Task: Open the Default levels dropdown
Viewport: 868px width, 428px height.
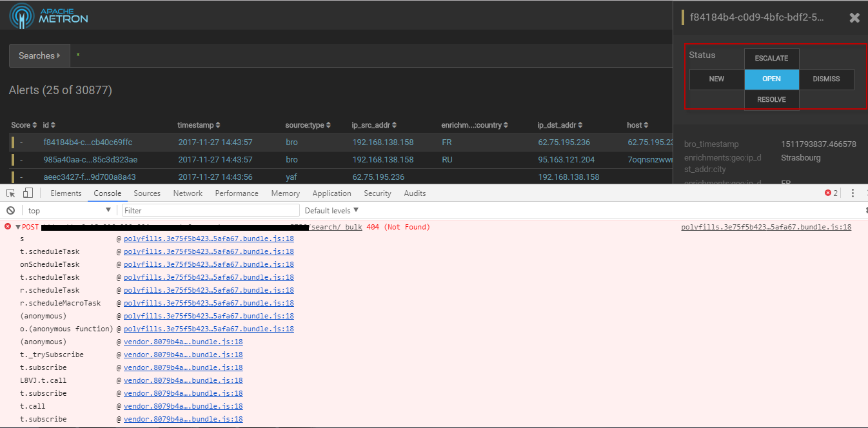Action: pyautogui.click(x=331, y=210)
